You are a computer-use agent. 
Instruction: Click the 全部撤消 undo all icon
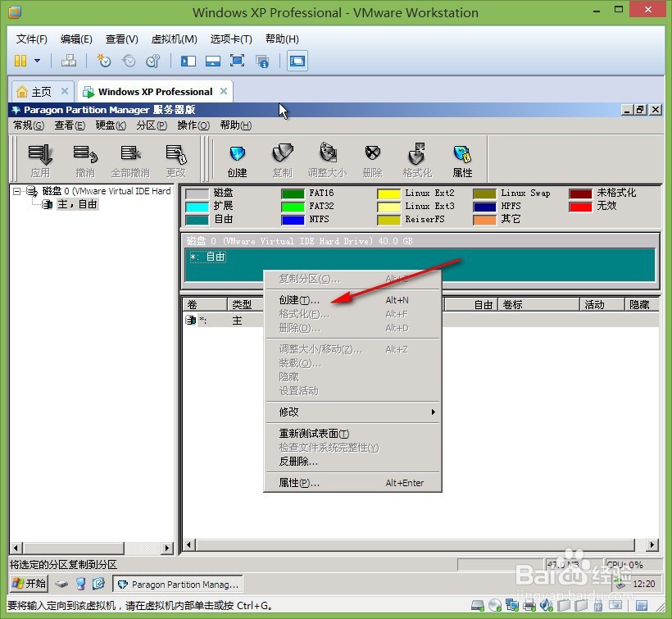(130, 161)
